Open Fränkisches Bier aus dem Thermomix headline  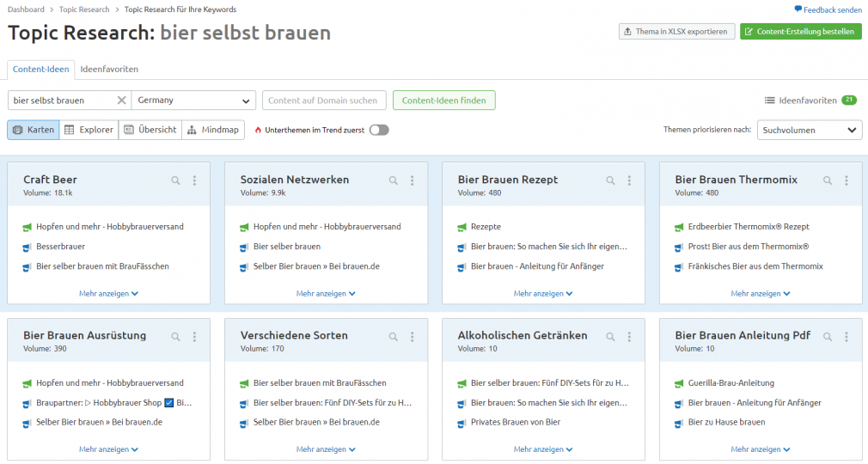755,266
